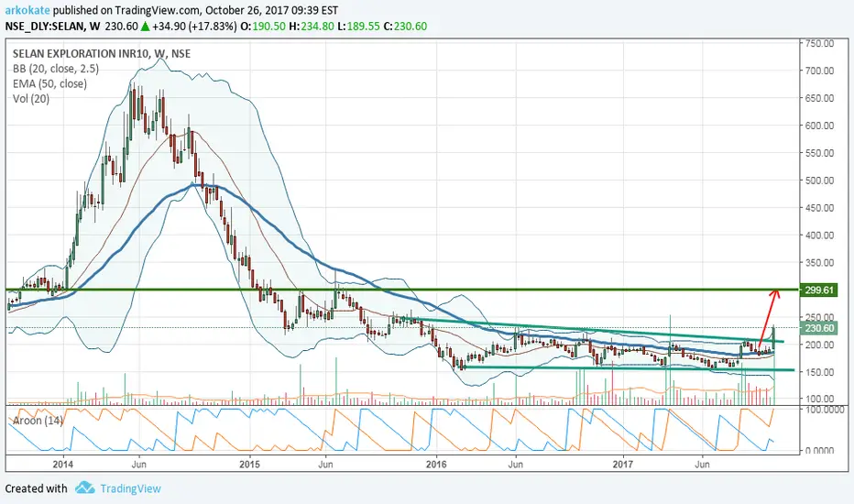
Task: Click the 2017 time axis label
Action: [x=623, y=465]
